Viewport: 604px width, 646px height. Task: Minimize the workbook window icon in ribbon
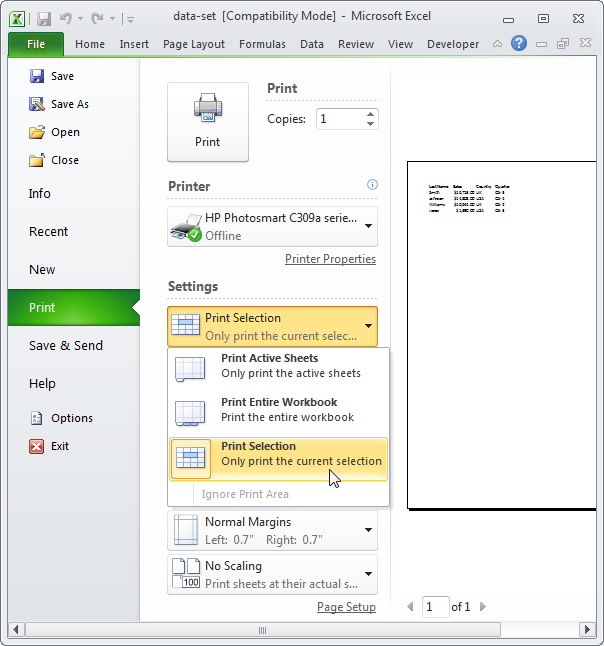point(541,44)
